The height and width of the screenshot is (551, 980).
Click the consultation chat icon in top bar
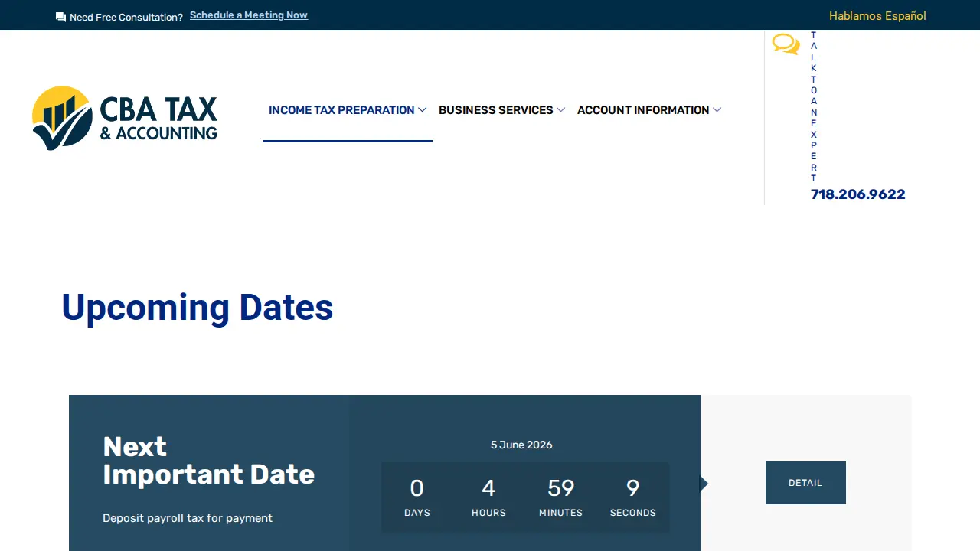coord(61,17)
